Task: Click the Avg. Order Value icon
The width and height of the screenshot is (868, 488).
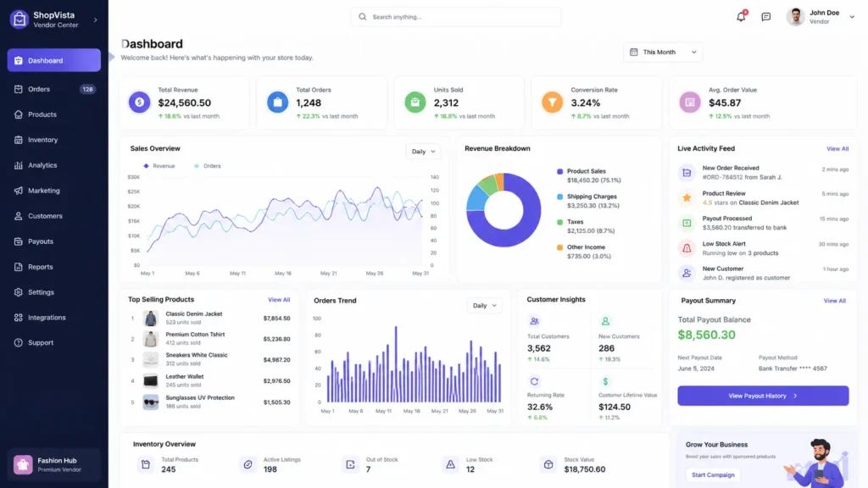Action: 690,103
